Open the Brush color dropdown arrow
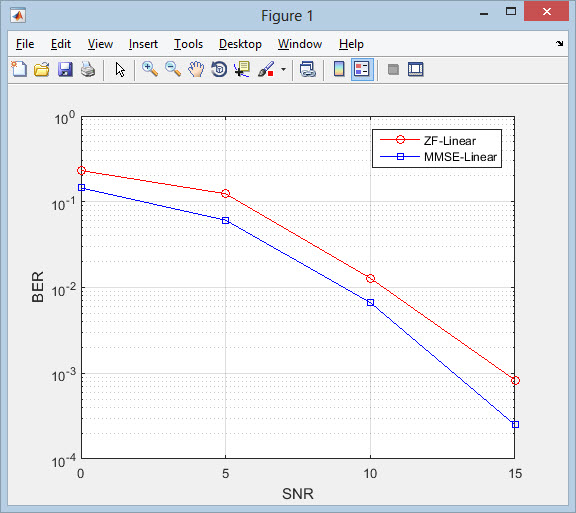 tap(283, 69)
